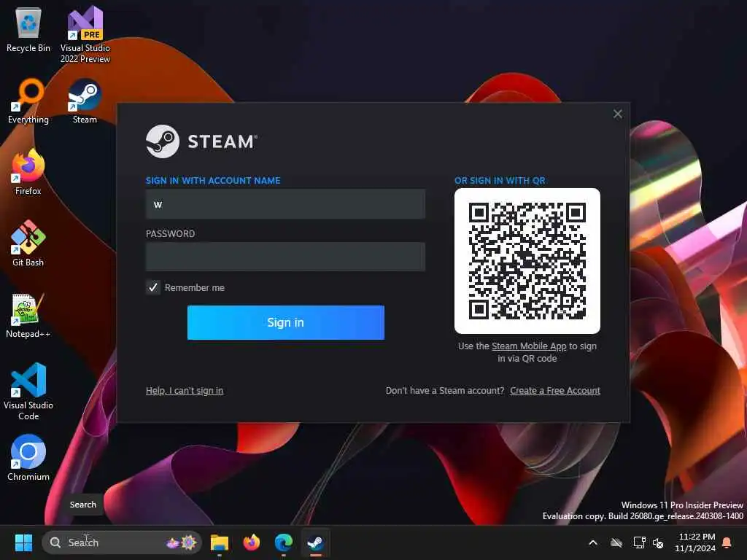
Task: Open the Help, I can't sign in link
Action: (185, 391)
